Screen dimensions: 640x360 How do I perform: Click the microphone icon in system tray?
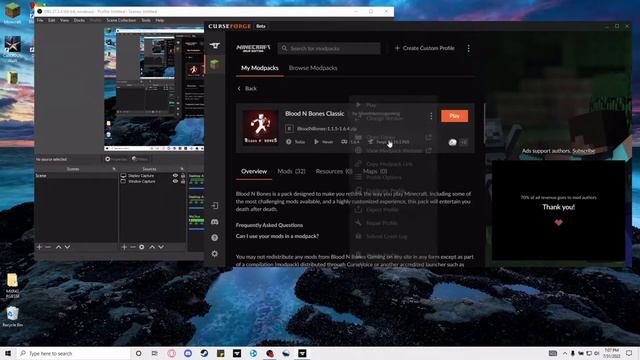tap(573, 353)
